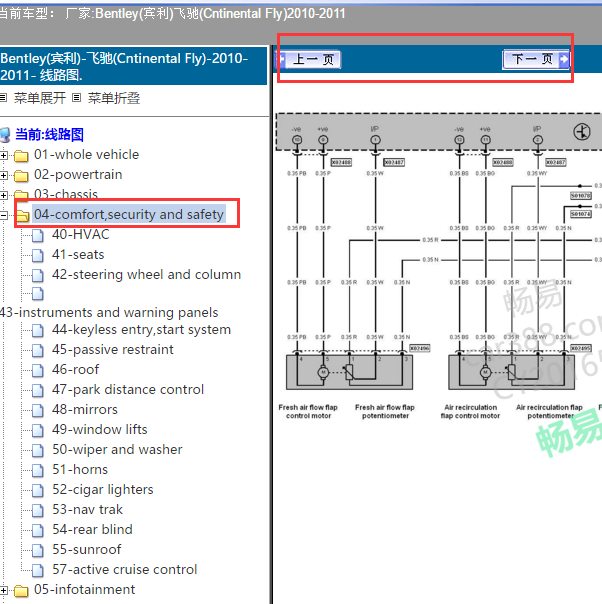602x604 pixels.
Task: Expand the 01-whole vehicle folder
Action: [4, 155]
